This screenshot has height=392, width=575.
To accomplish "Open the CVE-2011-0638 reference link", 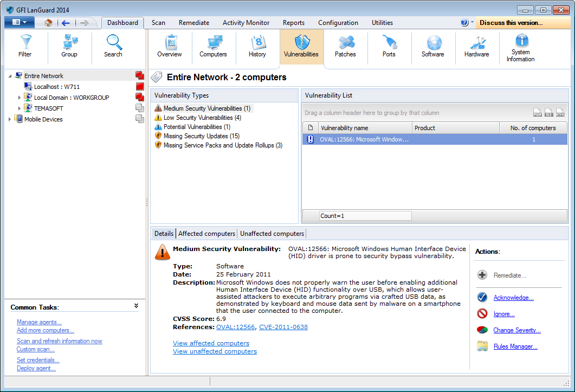I will tap(283, 327).
